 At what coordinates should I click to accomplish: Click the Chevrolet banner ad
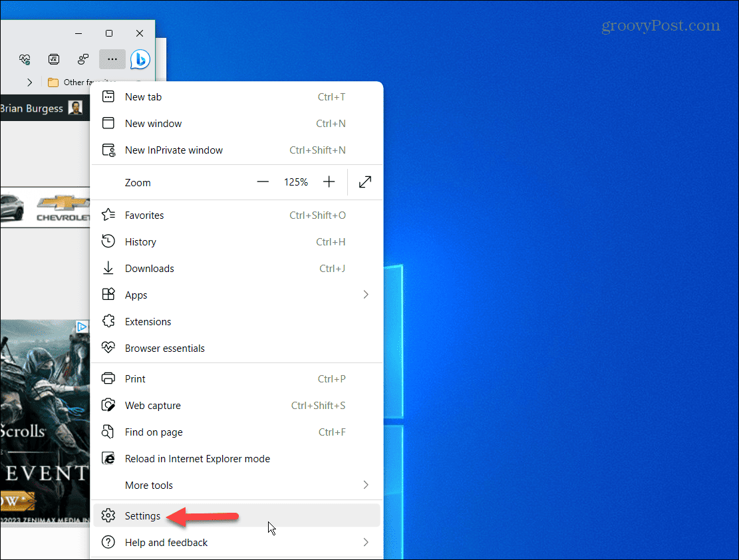(45, 208)
